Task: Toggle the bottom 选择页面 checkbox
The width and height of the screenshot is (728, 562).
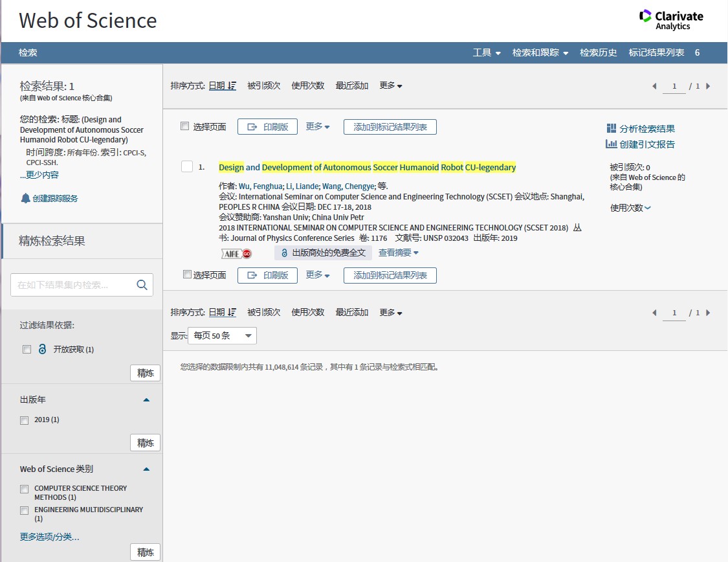Action: [x=187, y=275]
